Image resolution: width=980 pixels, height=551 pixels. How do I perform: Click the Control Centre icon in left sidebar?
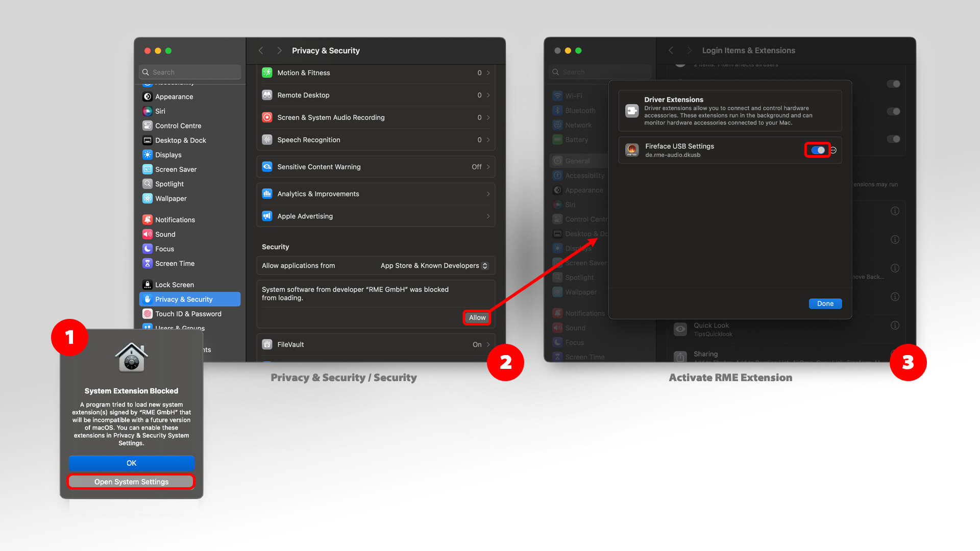pyautogui.click(x=148, y=126)
